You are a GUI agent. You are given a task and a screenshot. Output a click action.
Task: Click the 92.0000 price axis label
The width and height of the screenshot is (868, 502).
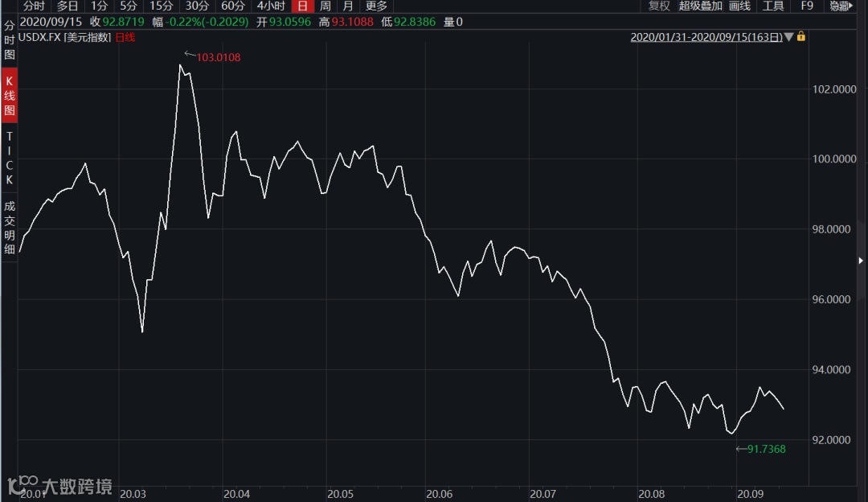[x=832, y=440]
